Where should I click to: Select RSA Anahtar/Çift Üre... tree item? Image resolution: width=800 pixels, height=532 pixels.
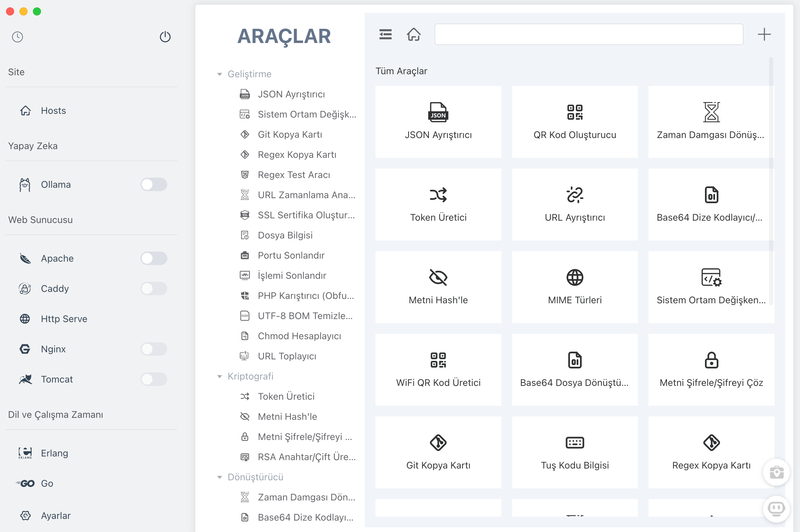tap(297, 457)
